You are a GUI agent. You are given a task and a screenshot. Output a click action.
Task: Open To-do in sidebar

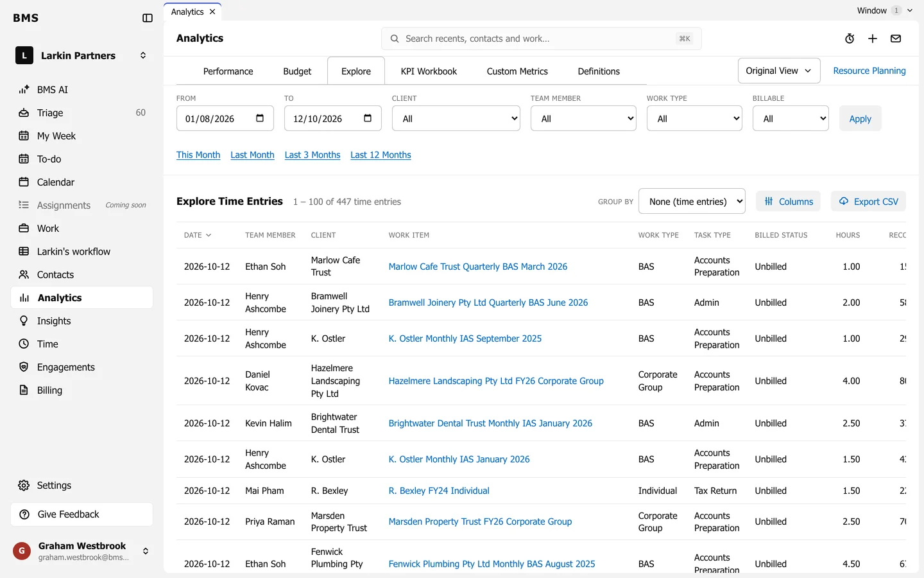(x=81, y=159)
